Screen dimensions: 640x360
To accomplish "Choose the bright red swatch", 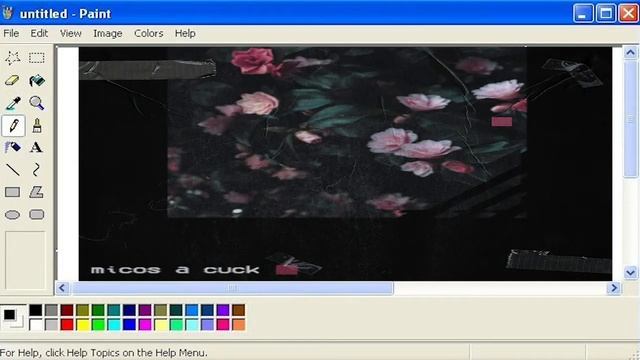I will [x=67, y=324].
